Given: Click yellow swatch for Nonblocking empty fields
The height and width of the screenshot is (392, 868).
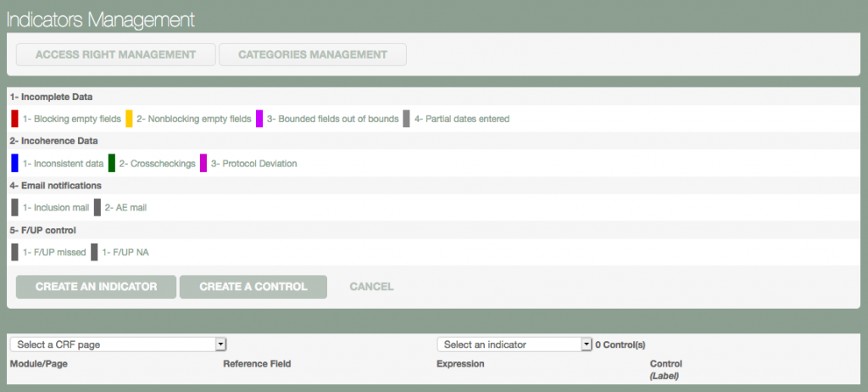Looking at the screenshot, I should point(129,119).
